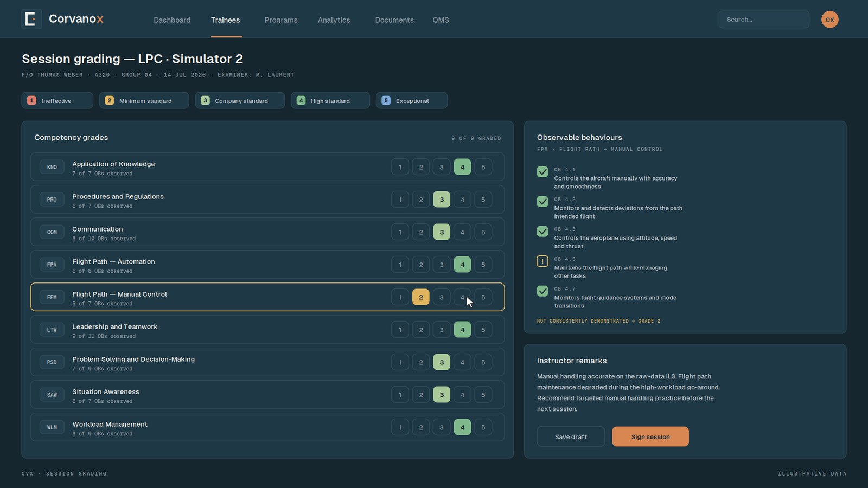Toggle OB 4.3 checkbox for attitude, speed, thrust
Screen dimensions: 868x488
(x=542, y=232)
